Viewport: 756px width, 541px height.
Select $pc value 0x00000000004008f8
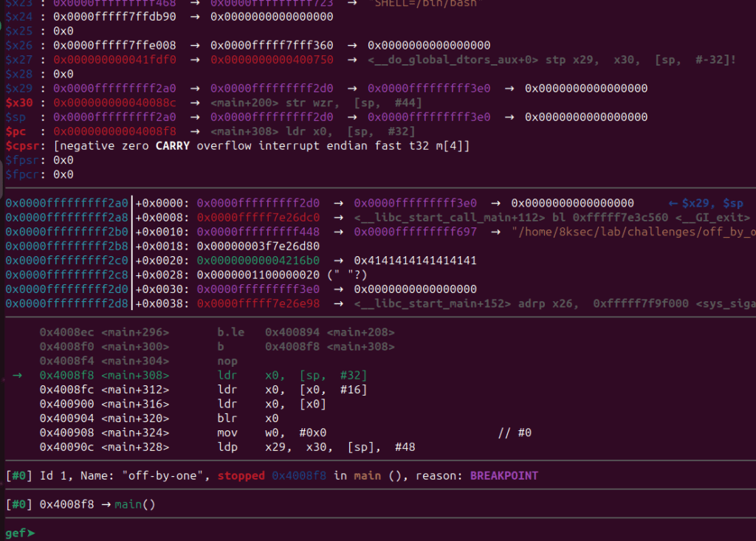tap(114, 131)
